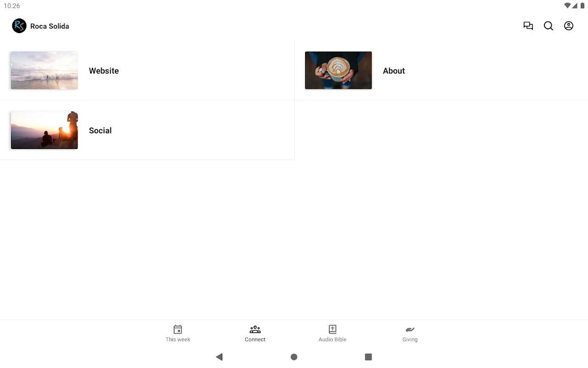Viewport: 588px width, 368px height.
Task: Tap the Giving hand icon
Action: pos(410,329)
